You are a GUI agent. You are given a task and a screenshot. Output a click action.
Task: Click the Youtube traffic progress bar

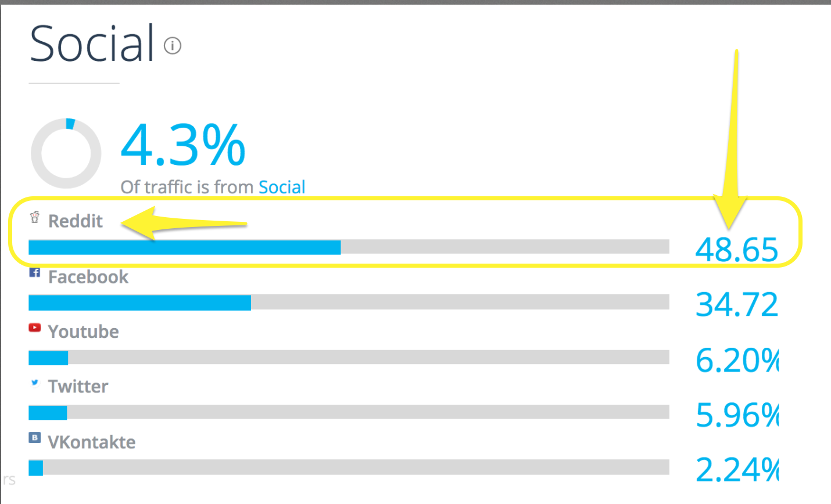pyautogui.click(x=349, y=358)
